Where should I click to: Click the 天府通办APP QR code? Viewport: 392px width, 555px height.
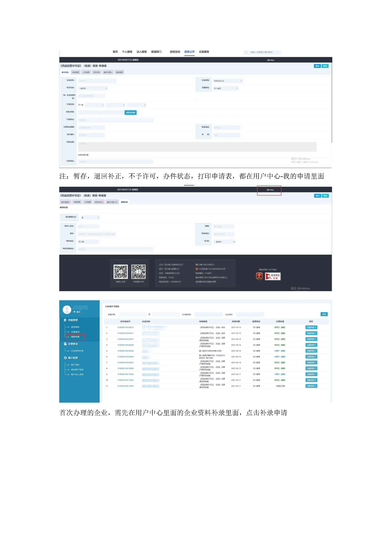pos(138,272)
